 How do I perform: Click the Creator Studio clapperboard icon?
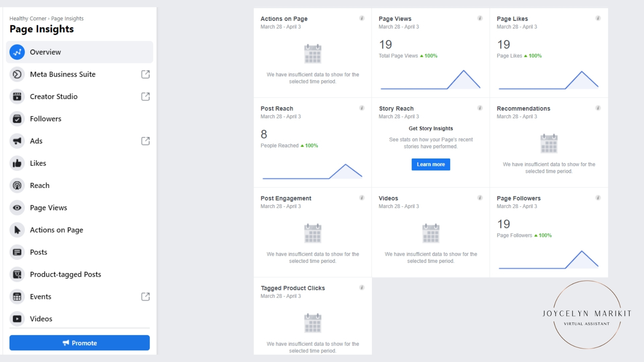[x=17, y=97]
